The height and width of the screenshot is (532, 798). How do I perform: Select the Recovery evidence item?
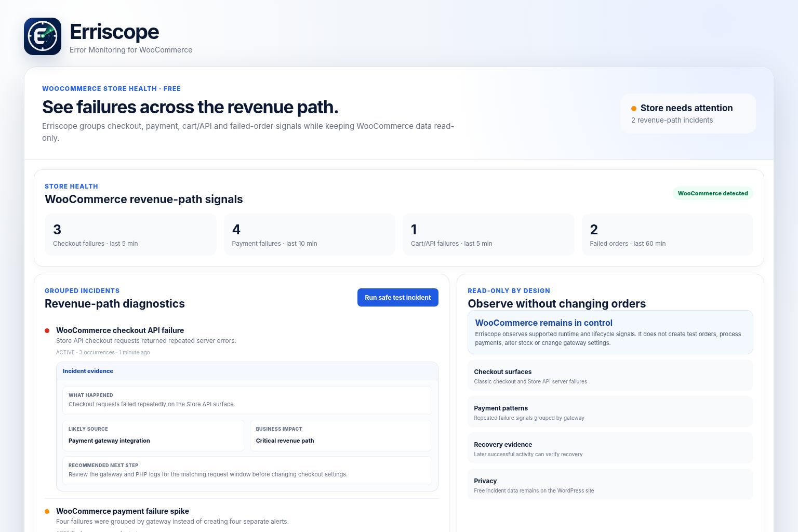coord(610,448)
